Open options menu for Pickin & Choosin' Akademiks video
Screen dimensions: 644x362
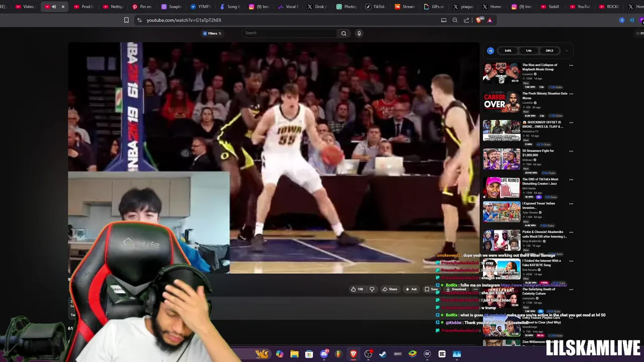click(x=571, y=233)
